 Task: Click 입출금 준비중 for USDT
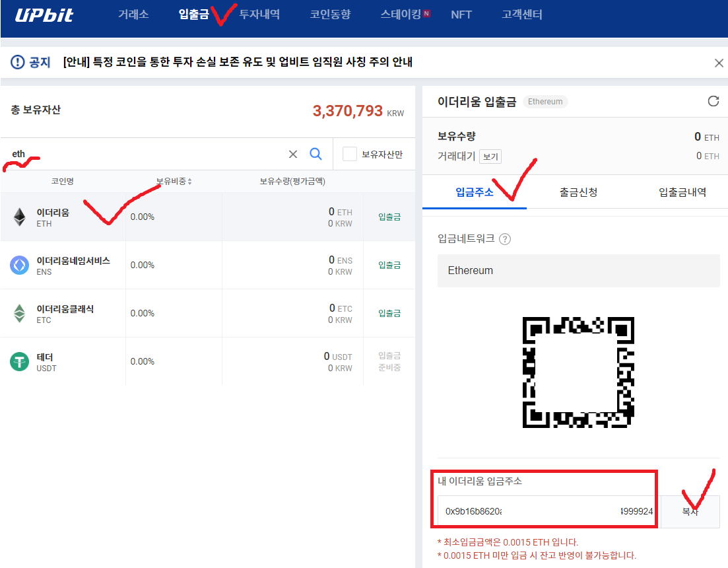[389, 361]
